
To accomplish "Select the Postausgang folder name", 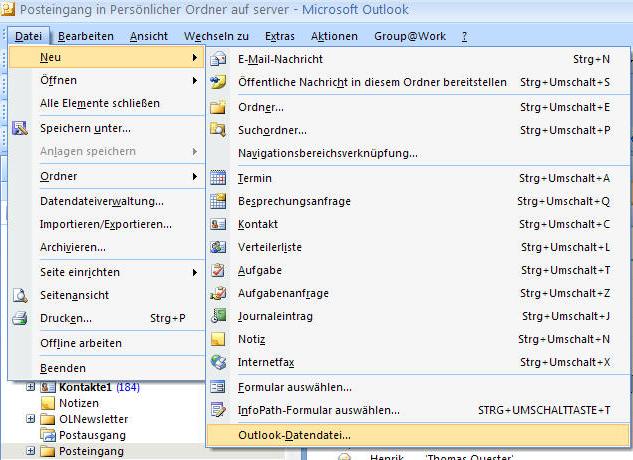I will click(x=92, y=435).
